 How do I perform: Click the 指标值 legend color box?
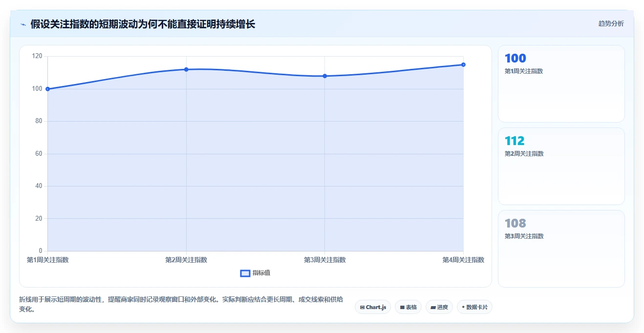click(x=245, y=273)
